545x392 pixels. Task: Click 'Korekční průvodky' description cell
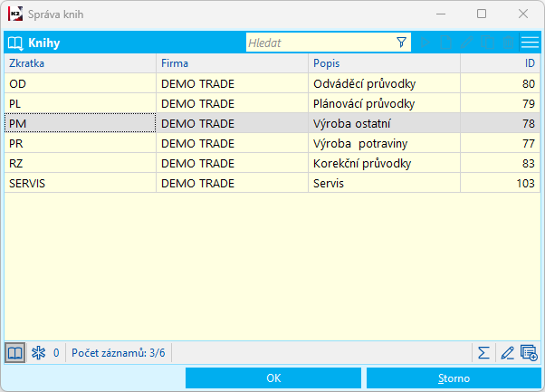pyautogui.click(x=384, y=163)
